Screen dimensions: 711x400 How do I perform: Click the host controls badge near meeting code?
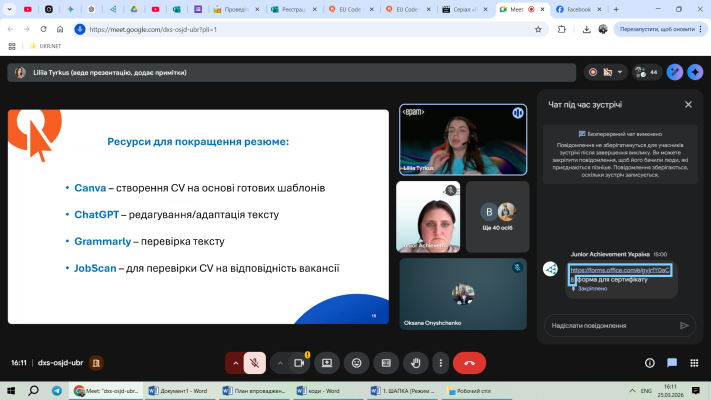[96, 363]
